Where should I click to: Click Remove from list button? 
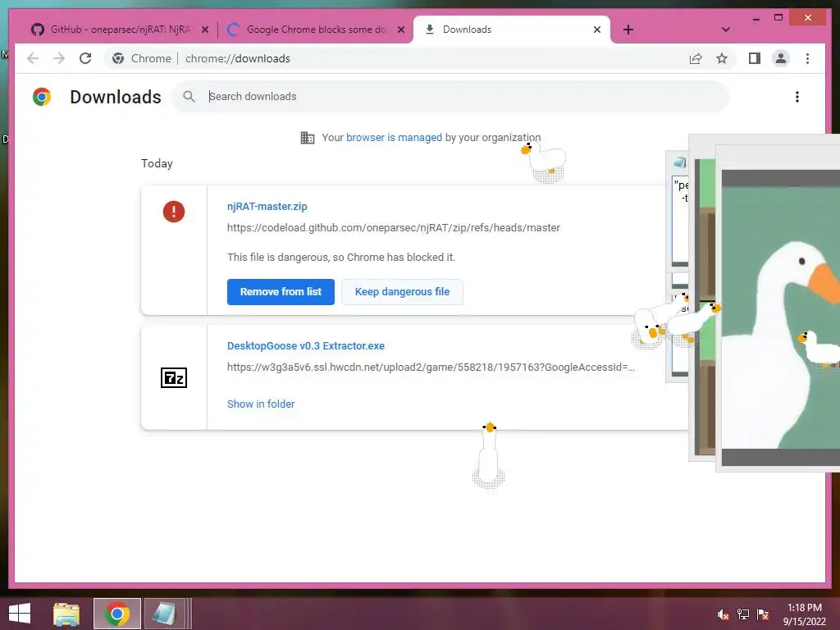pos(281,292)
